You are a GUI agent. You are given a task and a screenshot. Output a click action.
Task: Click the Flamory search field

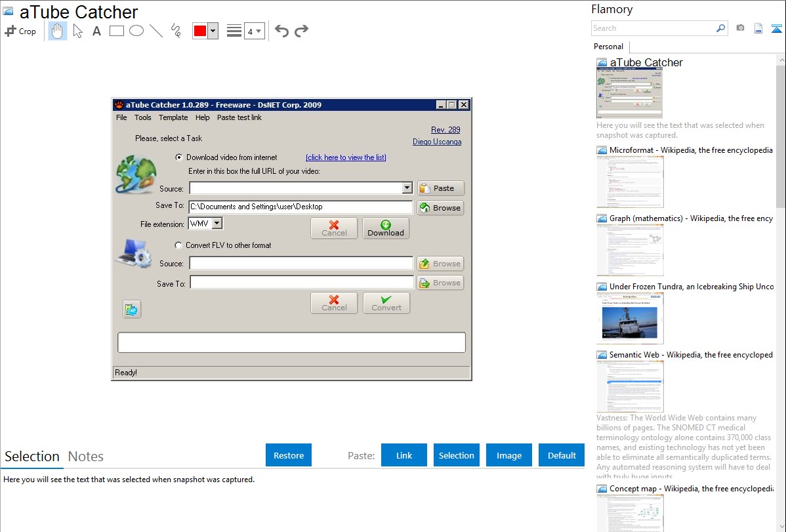click(x=653, y=28)
